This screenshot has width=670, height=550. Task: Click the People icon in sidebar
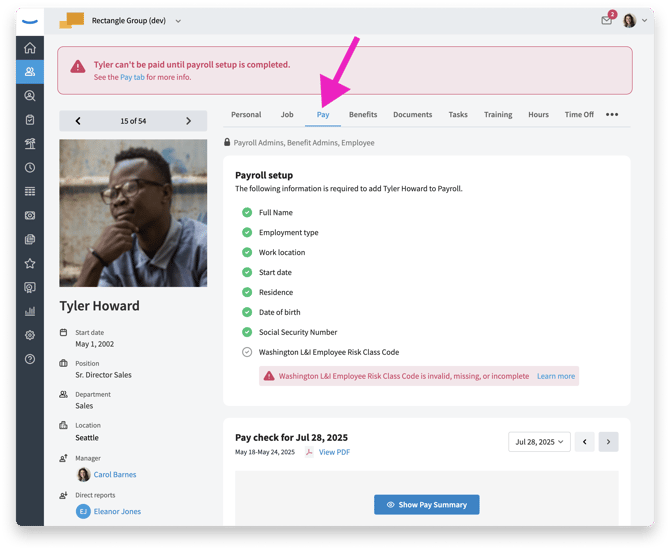click(30, 72)
